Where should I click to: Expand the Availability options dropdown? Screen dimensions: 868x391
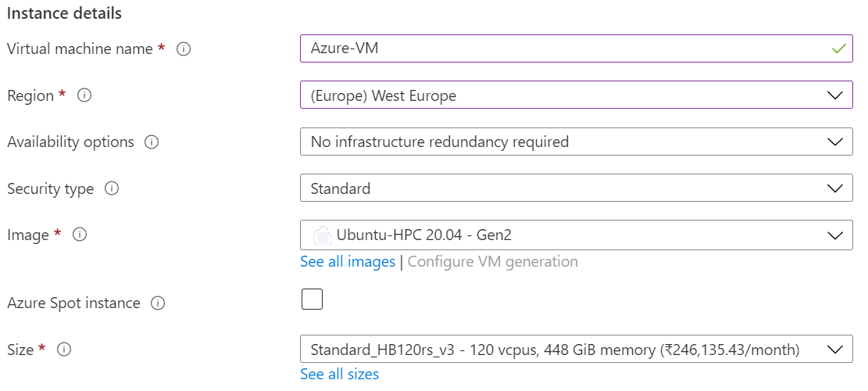coord(576,142)
